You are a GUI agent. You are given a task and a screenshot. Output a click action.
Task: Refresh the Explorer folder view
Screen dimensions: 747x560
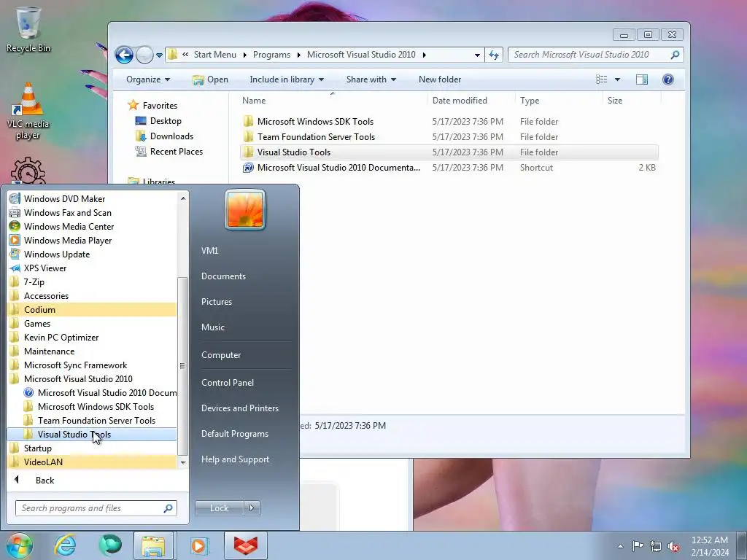[494, 55]
